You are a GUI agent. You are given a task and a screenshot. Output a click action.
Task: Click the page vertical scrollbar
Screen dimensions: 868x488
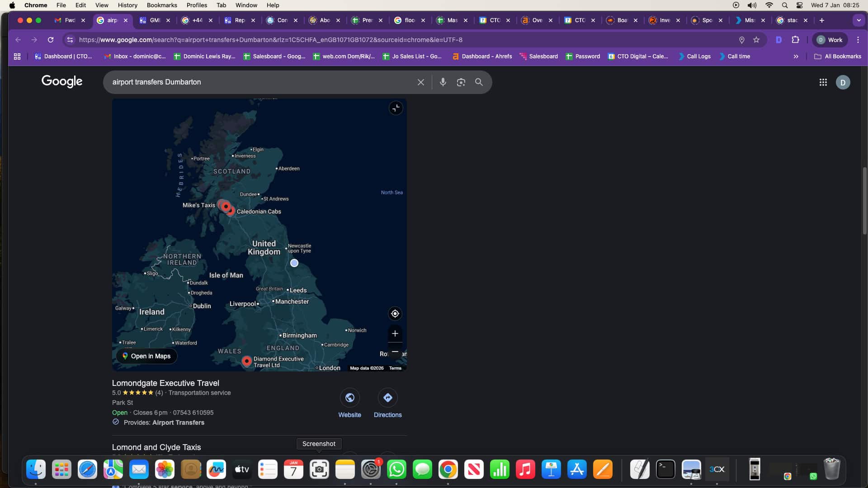pyautogui.click(x=864, y=201)
